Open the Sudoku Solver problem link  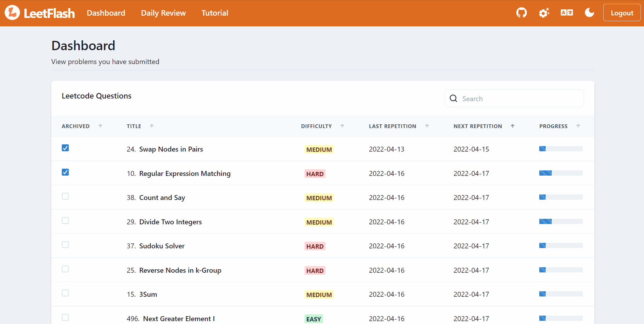pyautogui.click(x=162, y=246)
